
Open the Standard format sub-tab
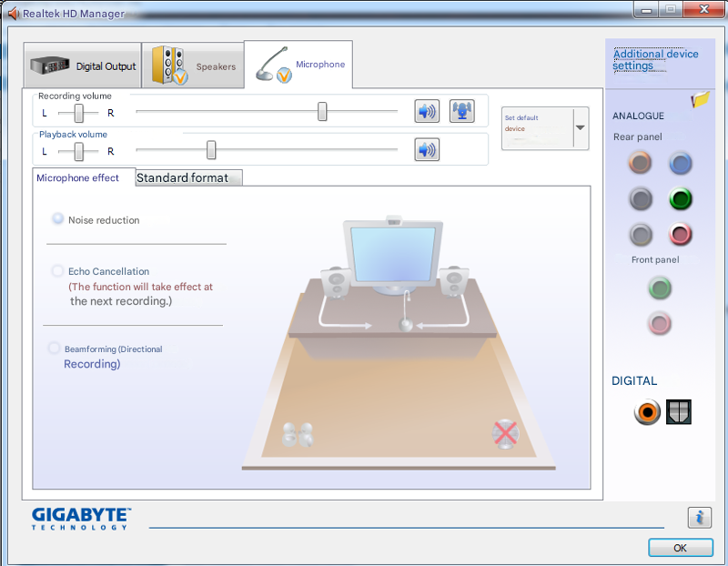[188, 177]
